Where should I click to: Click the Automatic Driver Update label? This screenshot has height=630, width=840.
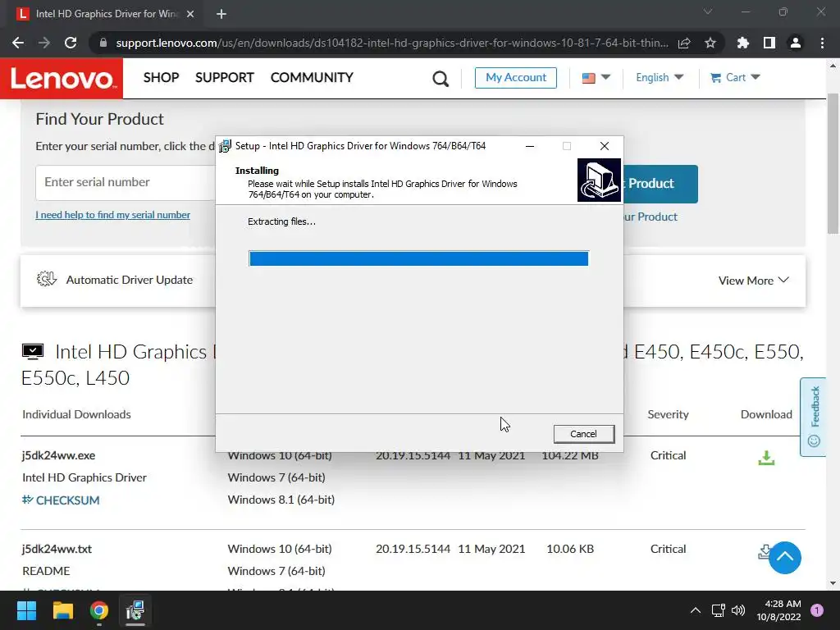tap(129, 280)
